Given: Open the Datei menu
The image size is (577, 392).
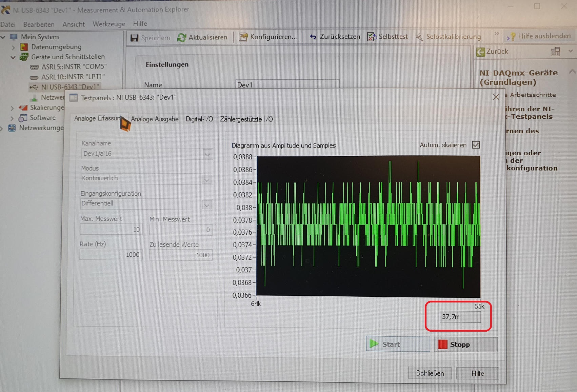Looking at the screenshot, I should coord(8,24).
